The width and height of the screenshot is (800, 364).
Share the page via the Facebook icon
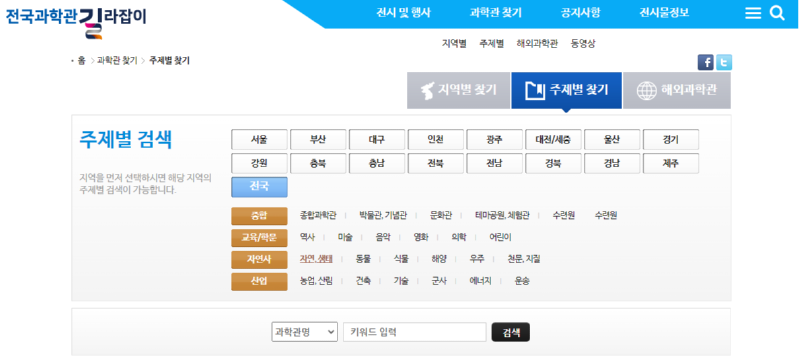pyautogui.click(x=706, y=62)
